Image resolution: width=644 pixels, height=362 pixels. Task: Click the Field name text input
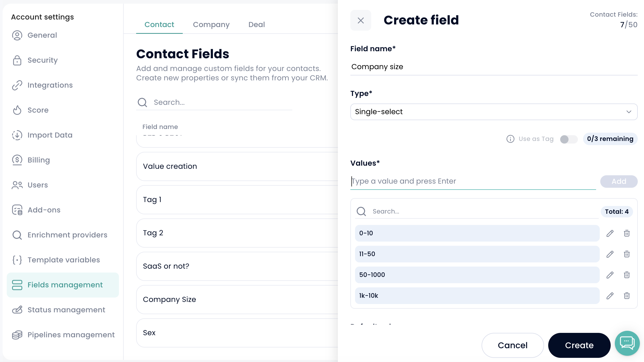coord(494,67)
